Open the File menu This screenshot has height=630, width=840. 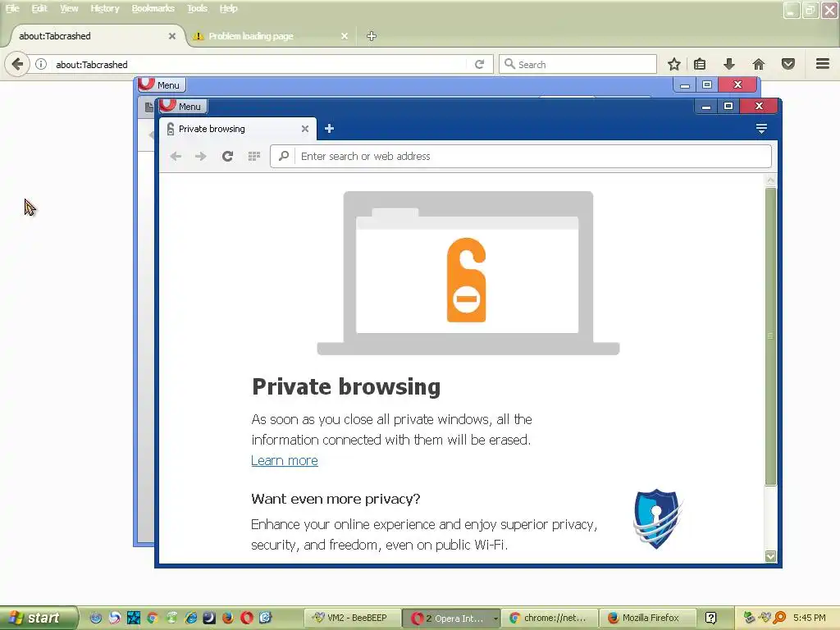[x=12, y=8]
